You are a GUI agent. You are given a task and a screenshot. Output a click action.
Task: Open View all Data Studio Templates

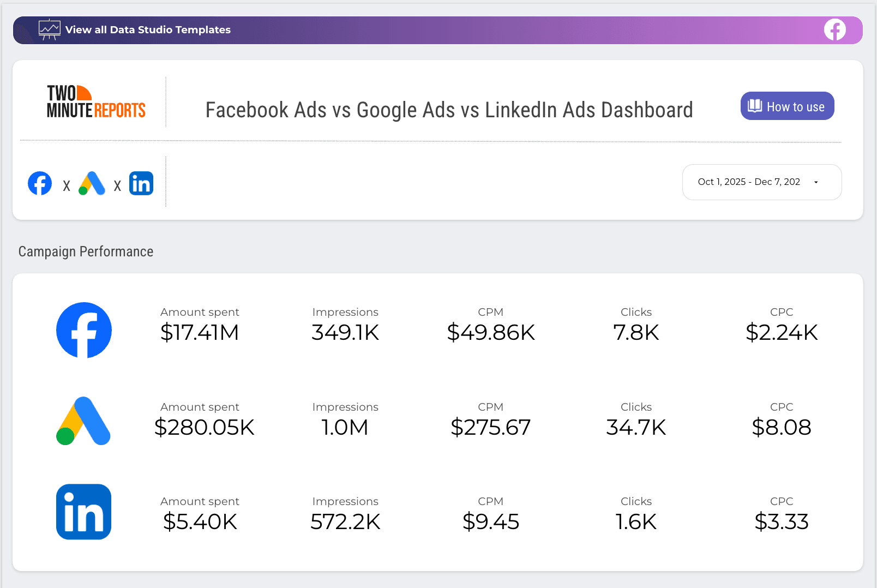(x=148, y=30)
